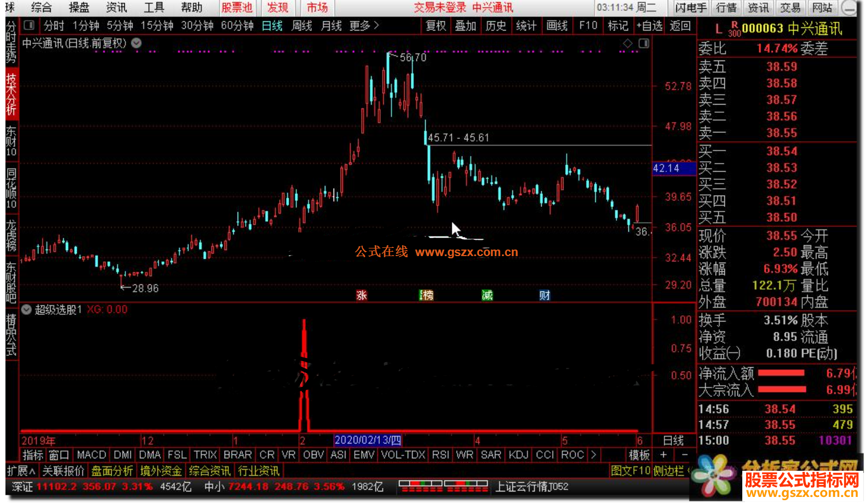Image resolution: width=866 pixels, height=504 pixels.
Task: Open the 指标 indicator list
Action: [x=33, y=454]
